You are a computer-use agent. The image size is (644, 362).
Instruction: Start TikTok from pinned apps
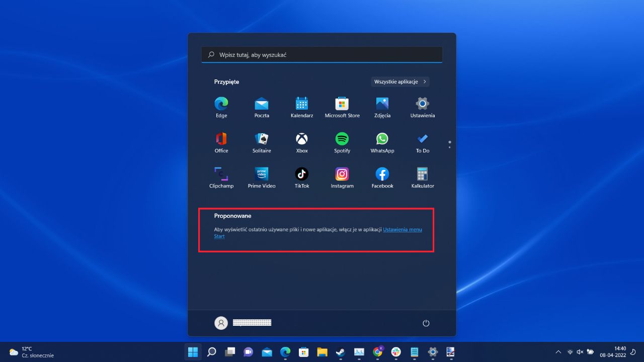point(301,174)
